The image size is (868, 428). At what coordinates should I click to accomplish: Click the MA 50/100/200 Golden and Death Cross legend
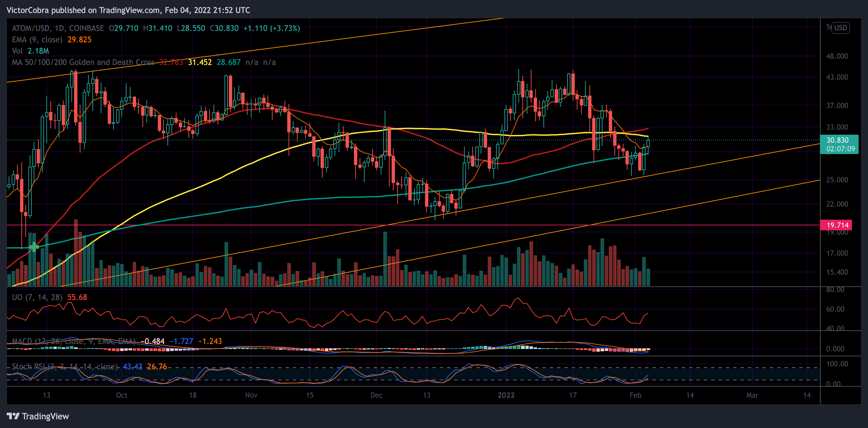pyautogui.click(x=83, y=62)
